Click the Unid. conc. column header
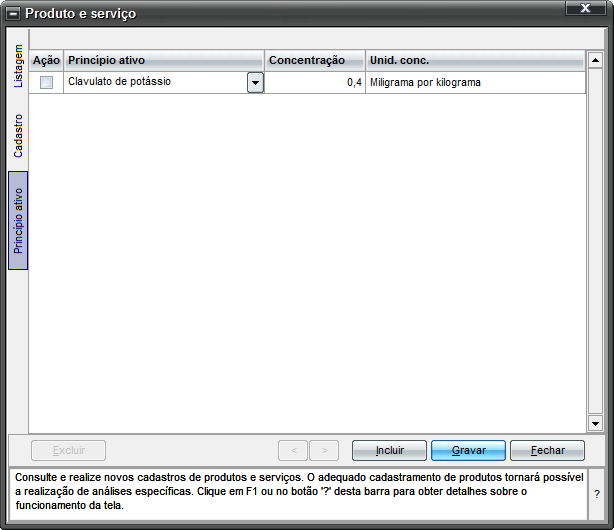This screenshot has width=614, height=530. point(476,60)
